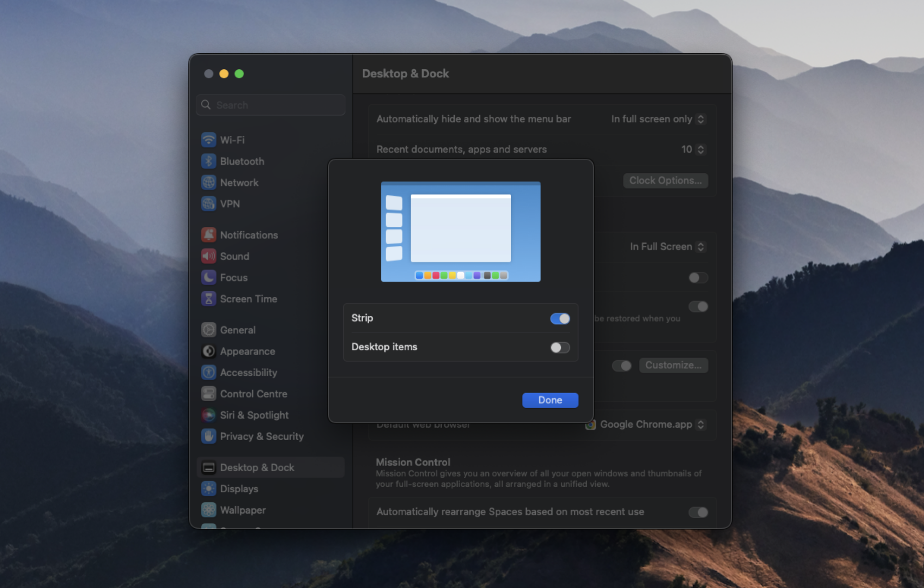Click the VPN sidebar label
This screenshot has width=924, height=588.
(x=230, y=204)
